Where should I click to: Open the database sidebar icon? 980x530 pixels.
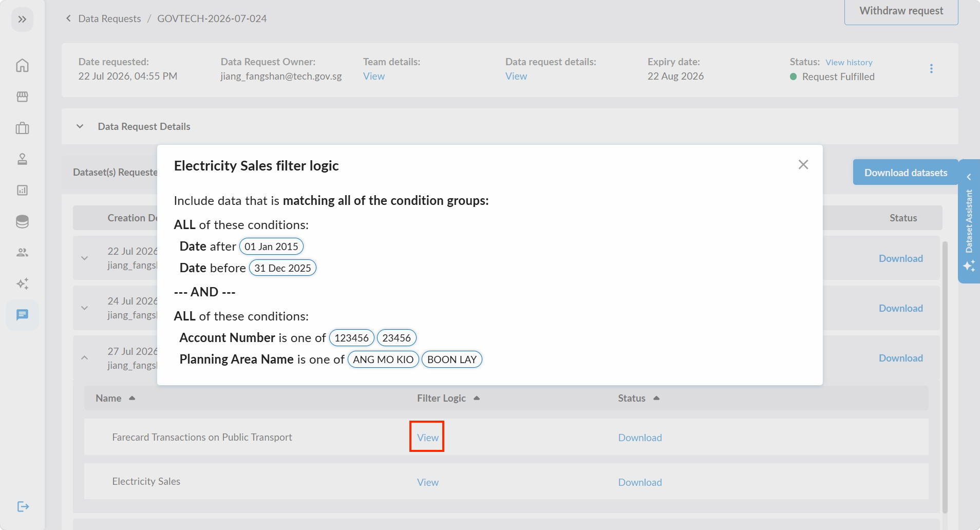22,221
